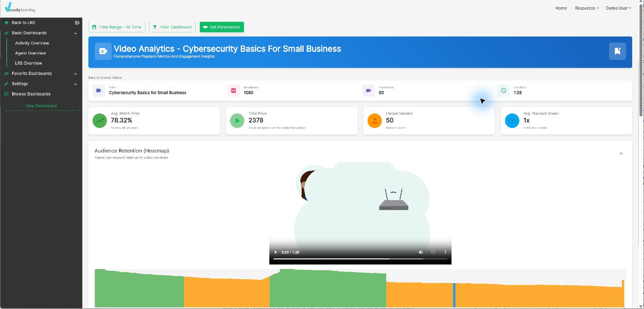Open Activity Overview dashboard
This screenshot has width=644, height=309.
(x=32, y=43)
